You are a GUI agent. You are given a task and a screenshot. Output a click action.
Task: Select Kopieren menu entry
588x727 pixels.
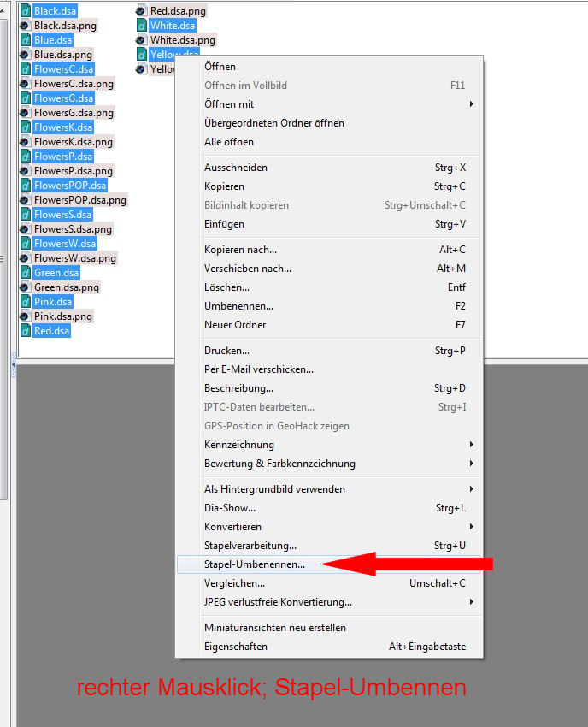coord(329,186)
